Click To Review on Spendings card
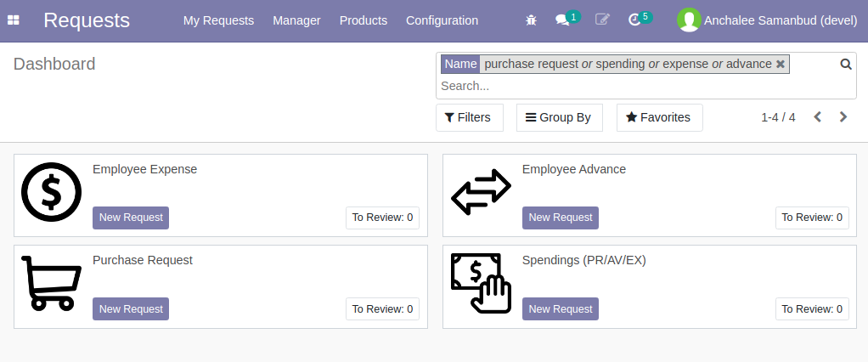Screen dimensions: 868x362 point(812,308)
